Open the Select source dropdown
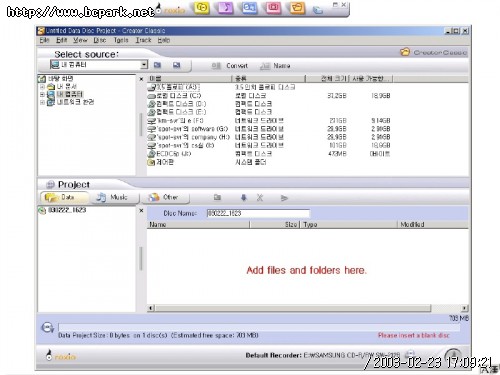 [144, 64]
